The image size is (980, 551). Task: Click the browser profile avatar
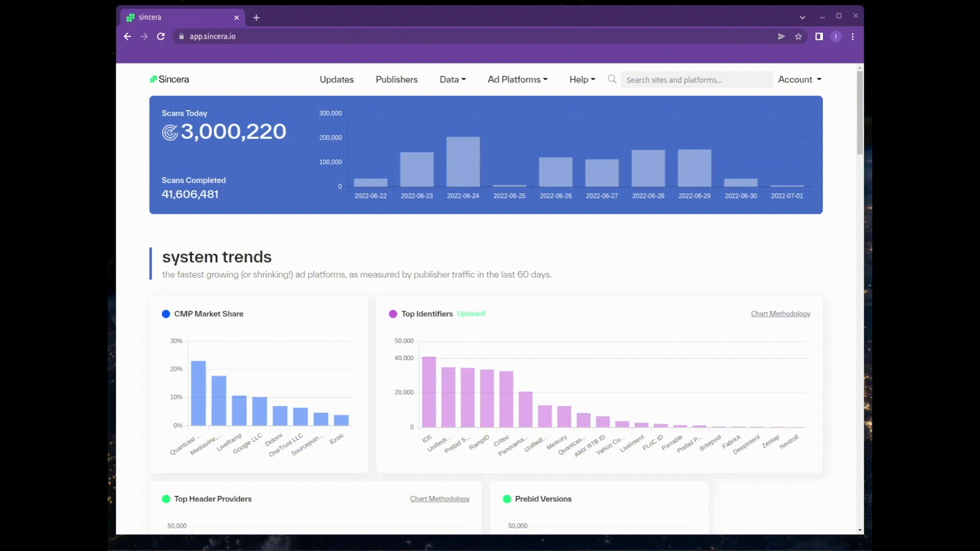836,36
